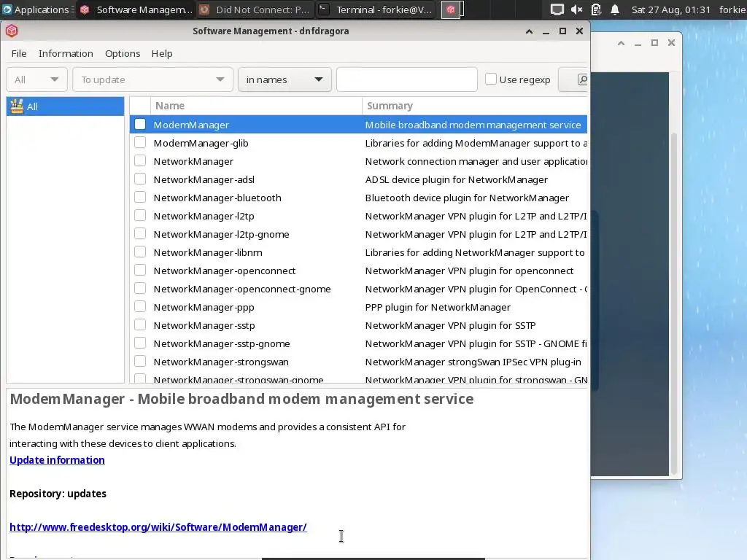Open the Options menu
The image size is (747, 560).
[123, 53]
